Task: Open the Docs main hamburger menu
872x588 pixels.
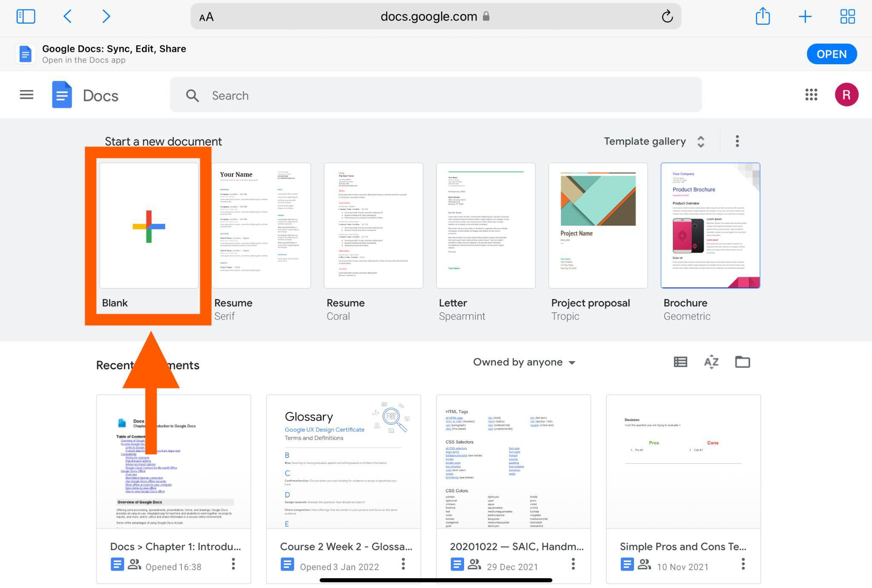Action: click(x=26, y=94)
